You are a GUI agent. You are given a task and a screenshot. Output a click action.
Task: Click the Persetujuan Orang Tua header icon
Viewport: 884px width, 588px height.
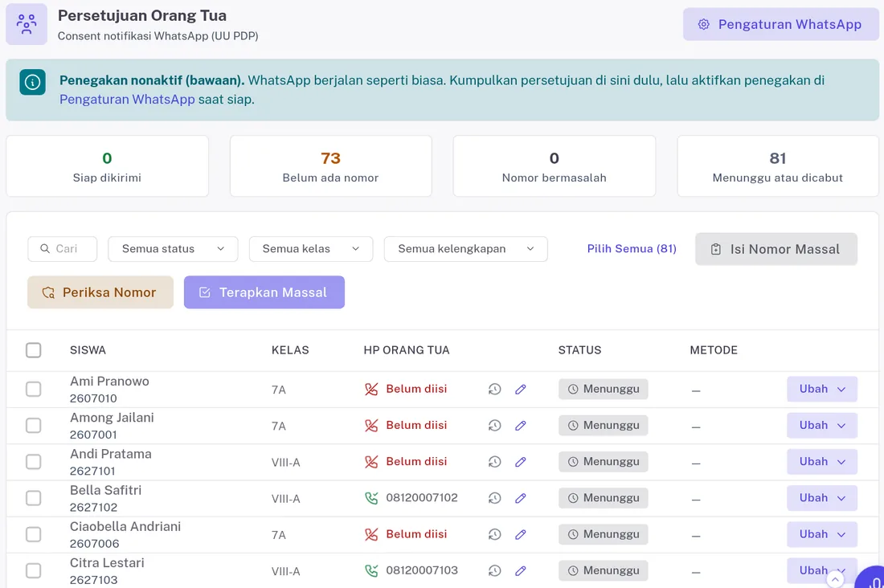[x=27, y=24]
